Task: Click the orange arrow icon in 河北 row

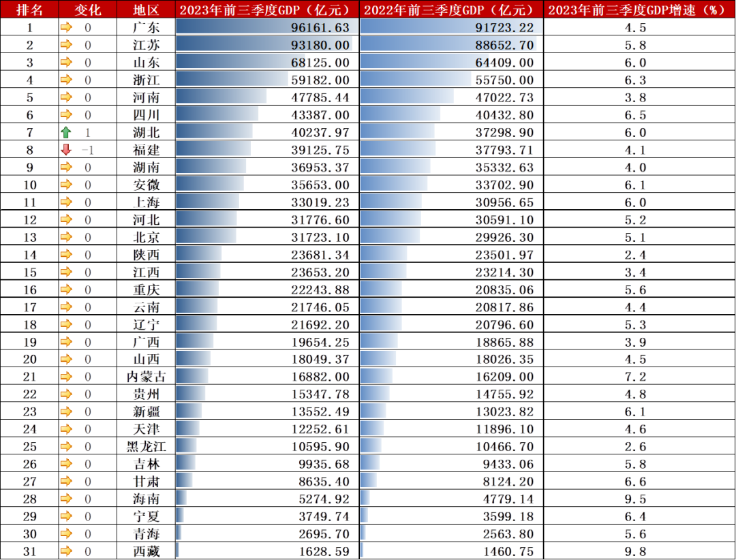Action: click(66, 219)
